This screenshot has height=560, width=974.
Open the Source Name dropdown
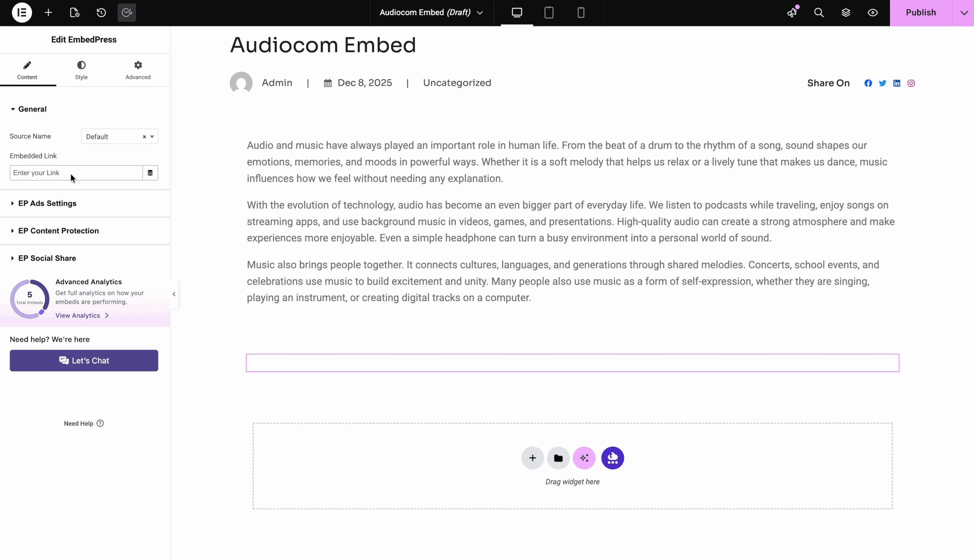pyautogui.click(x=119, y=136)
